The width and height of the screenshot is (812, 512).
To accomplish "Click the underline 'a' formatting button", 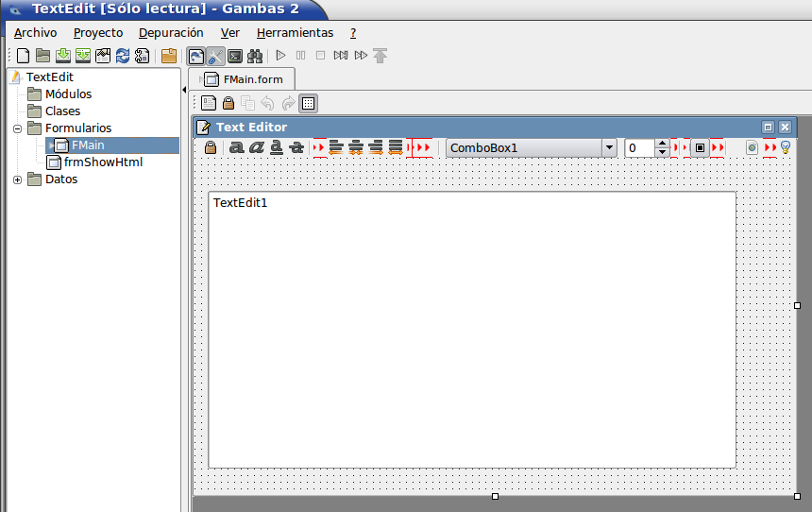I will coord(277,147).
